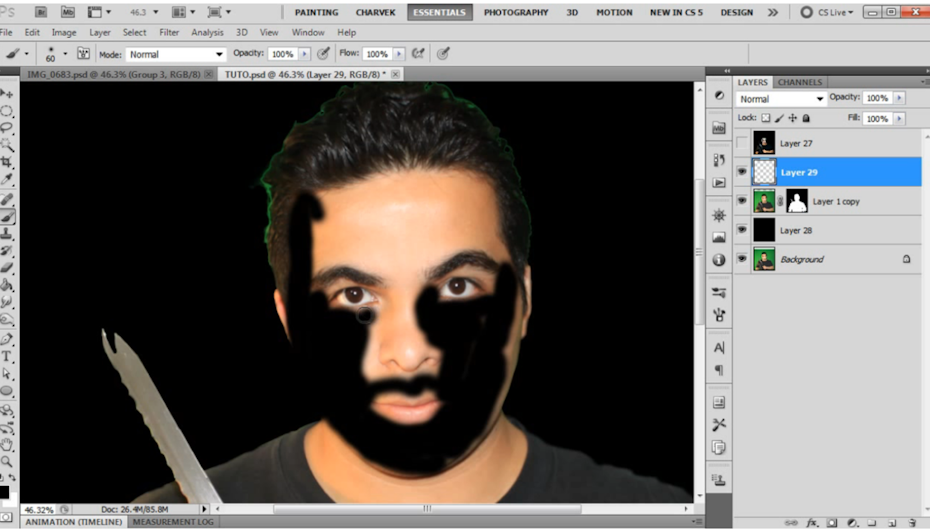Open the Filter menu
The width and height of the screenshot is (930, 532).
[x=169, y=32]
